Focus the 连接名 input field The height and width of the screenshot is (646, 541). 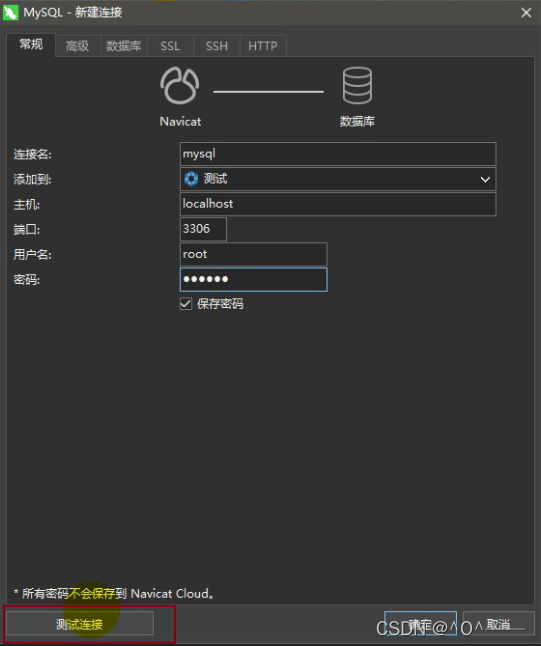click(x=338, y=154)
